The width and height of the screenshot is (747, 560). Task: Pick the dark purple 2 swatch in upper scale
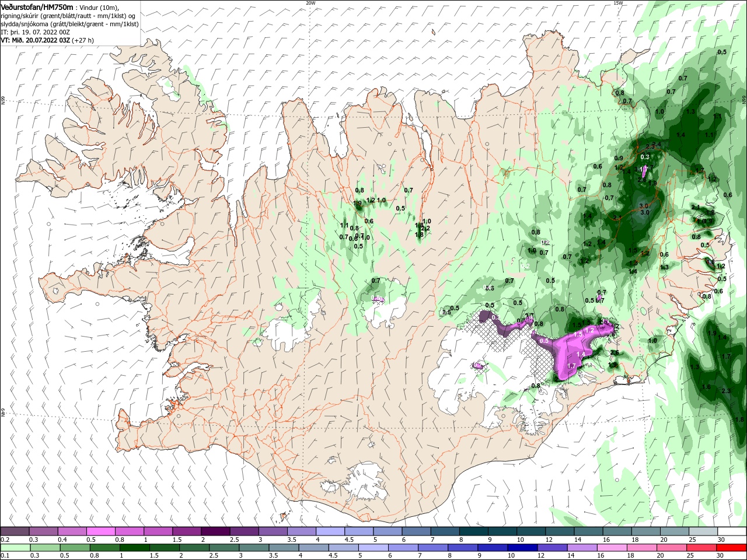tap(215, 531)
